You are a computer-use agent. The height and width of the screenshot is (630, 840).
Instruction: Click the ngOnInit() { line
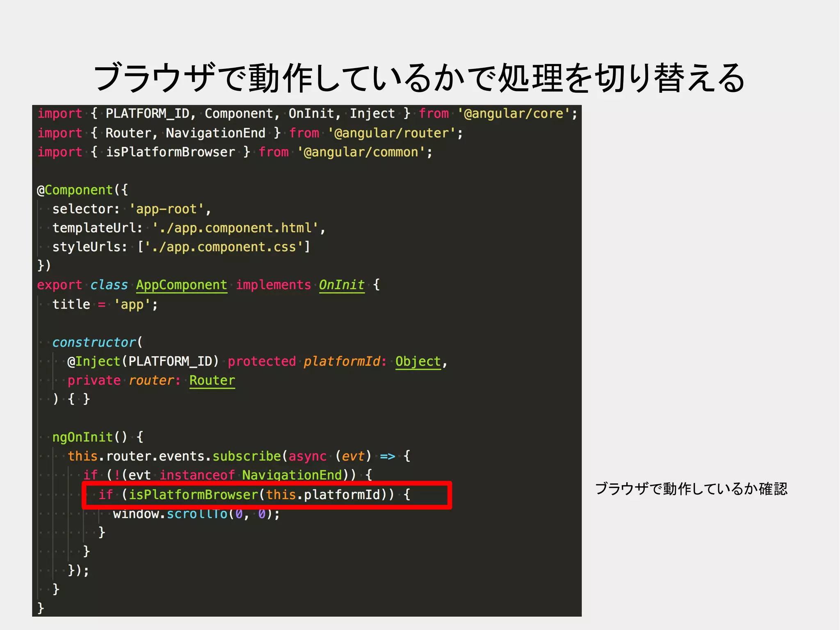pos(98,437)
